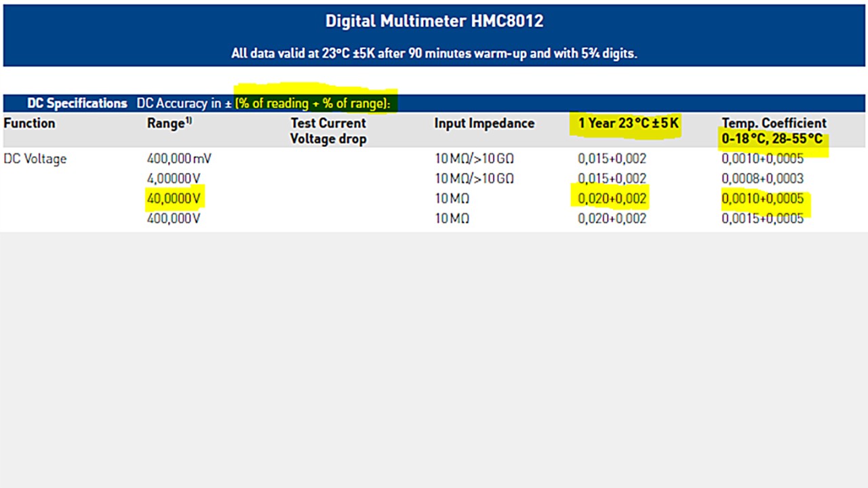Image resolution: width=868 pixels, height=488 pixels.
Task: Click the 1-year accuracy for 400,000 V row
Action: tap(612, 218)
